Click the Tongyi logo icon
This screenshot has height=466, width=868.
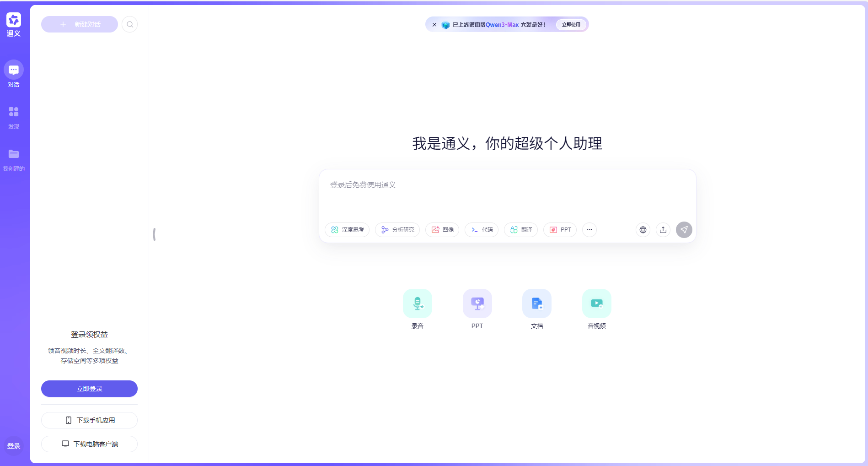(x=14, y=20)
